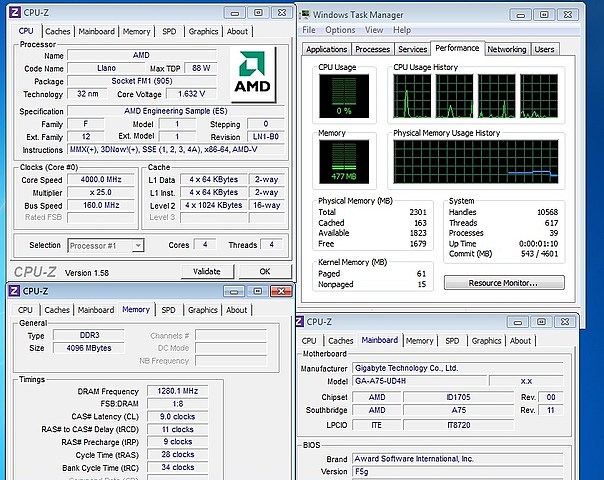Click the AMD logo in CPU-Z processor panel
This screenshot has height=480, width=604.
[x=253, y=74]
